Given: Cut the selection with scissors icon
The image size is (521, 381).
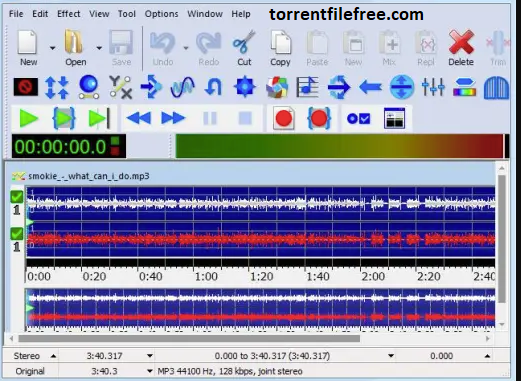Looking at the screenshot, I should tap(244, 42).
